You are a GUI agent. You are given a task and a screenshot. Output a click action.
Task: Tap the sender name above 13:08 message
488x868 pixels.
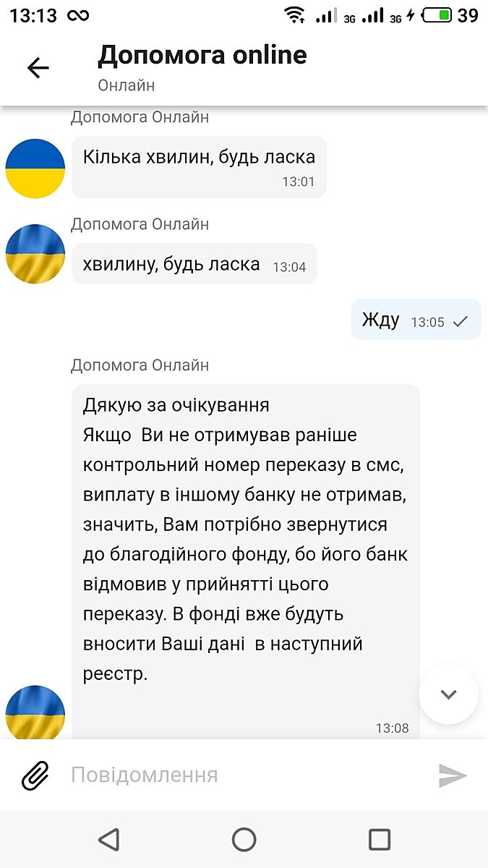[140, 365]
